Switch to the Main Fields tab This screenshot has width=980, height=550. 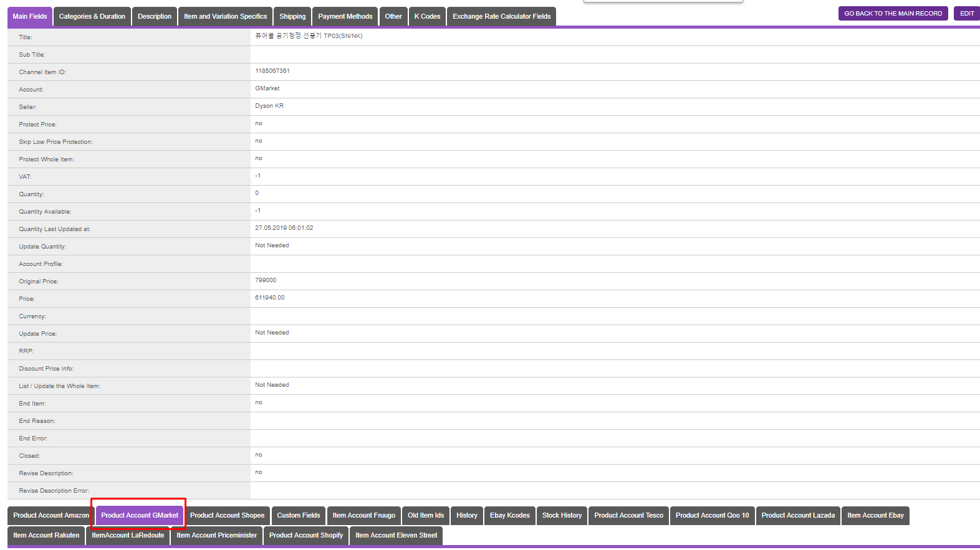[30, 17]
